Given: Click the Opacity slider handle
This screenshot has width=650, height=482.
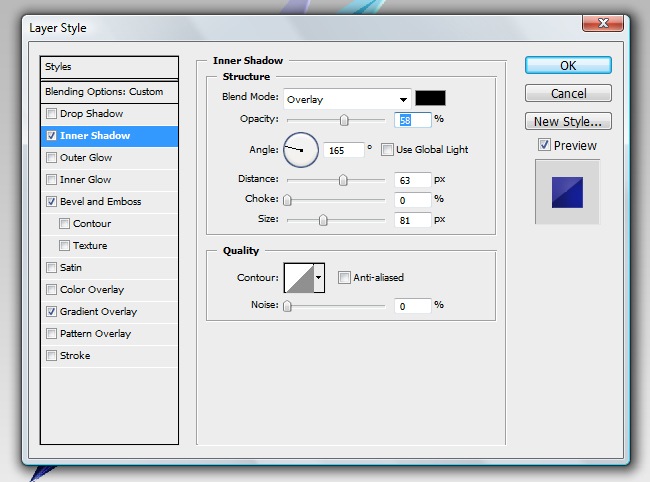Looking at the screenshot, I should (344, 120).
